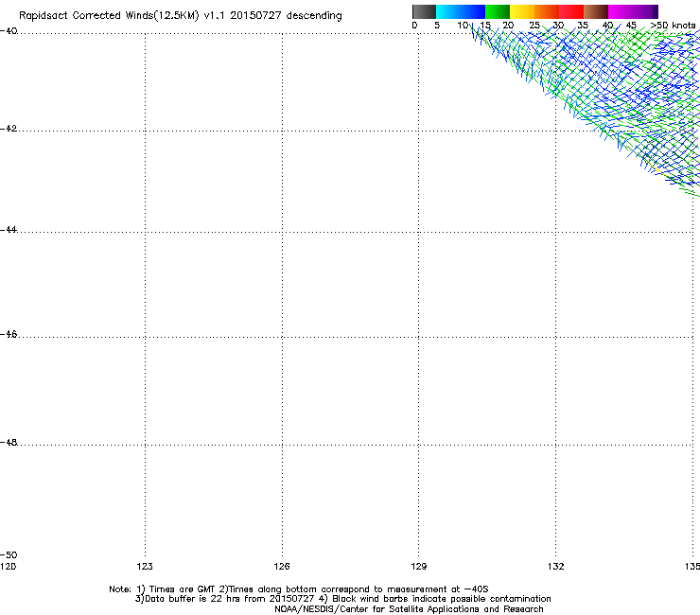Select the magenta-purple 40-50 knots color band
Viewport: 700px width, 615px height.
(633, 11)
